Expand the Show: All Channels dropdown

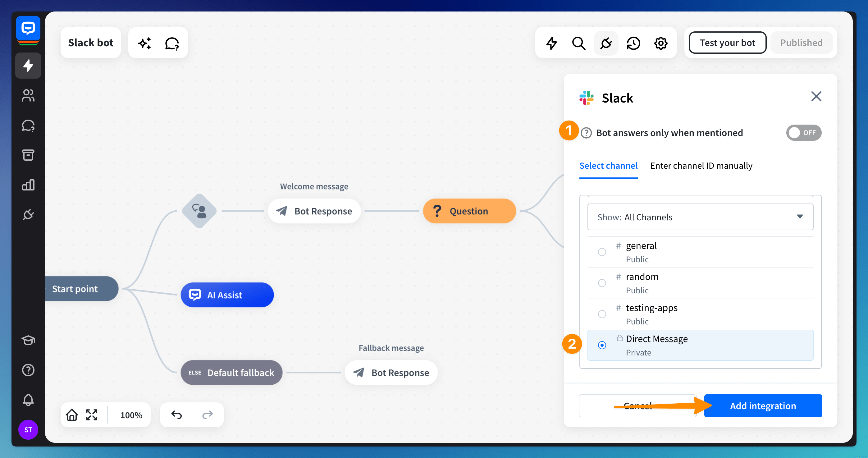(x=700, y=217)
